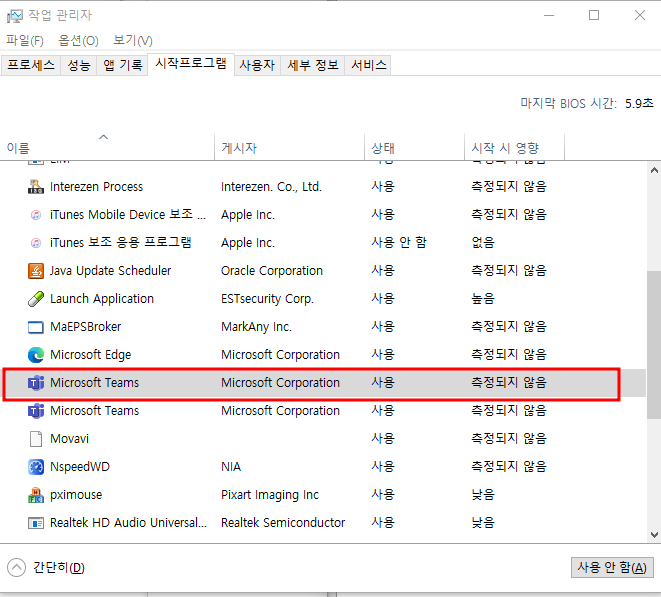661x597 pixels.
Task: Click the Java Update Scheduler icon
Action: pos(36,271)
